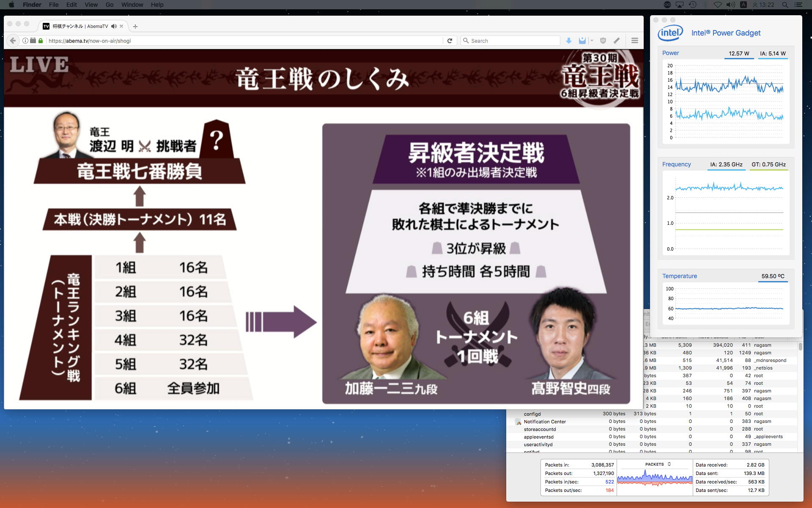Toggle the macOS volume menu icon
Screen dimensions: 812x508
pos(730,5)
